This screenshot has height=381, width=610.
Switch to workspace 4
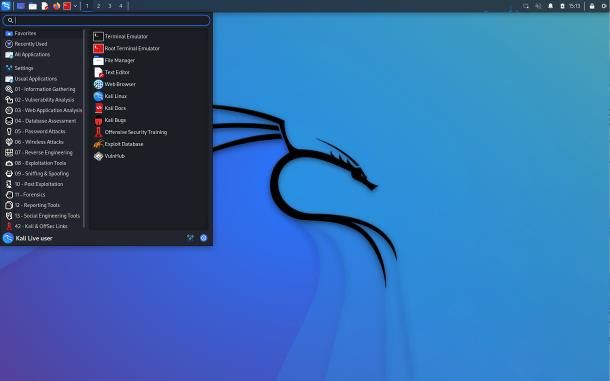(x=121, y=6)
